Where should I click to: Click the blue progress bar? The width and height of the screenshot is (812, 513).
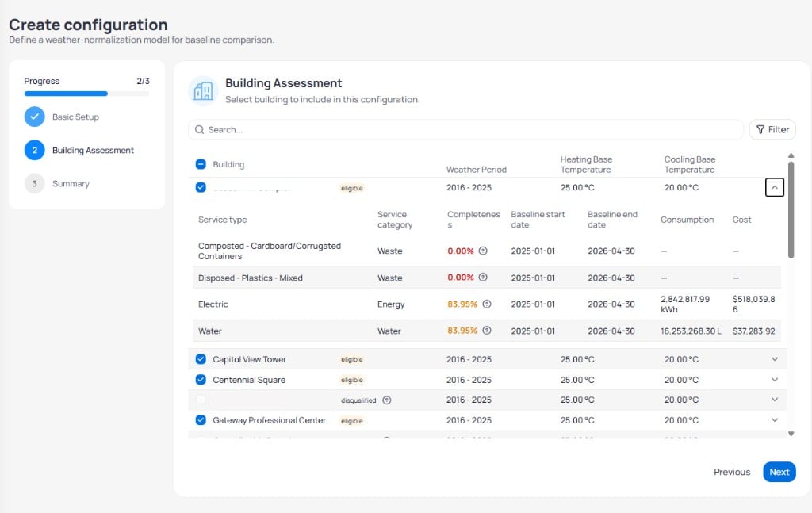coord(66,94)
